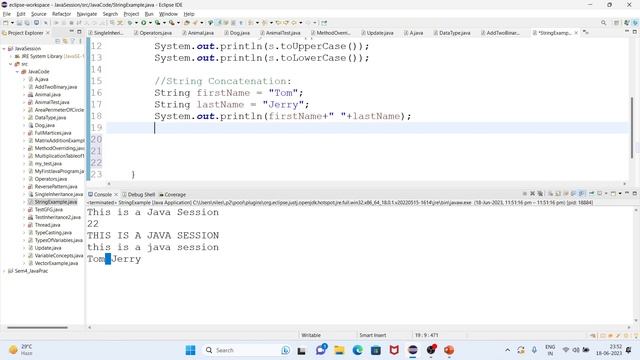The height and width of the screenshot is (360, 640).
Task: Open Eclipse IDE icon on taskbar
Action: [413, 350]
